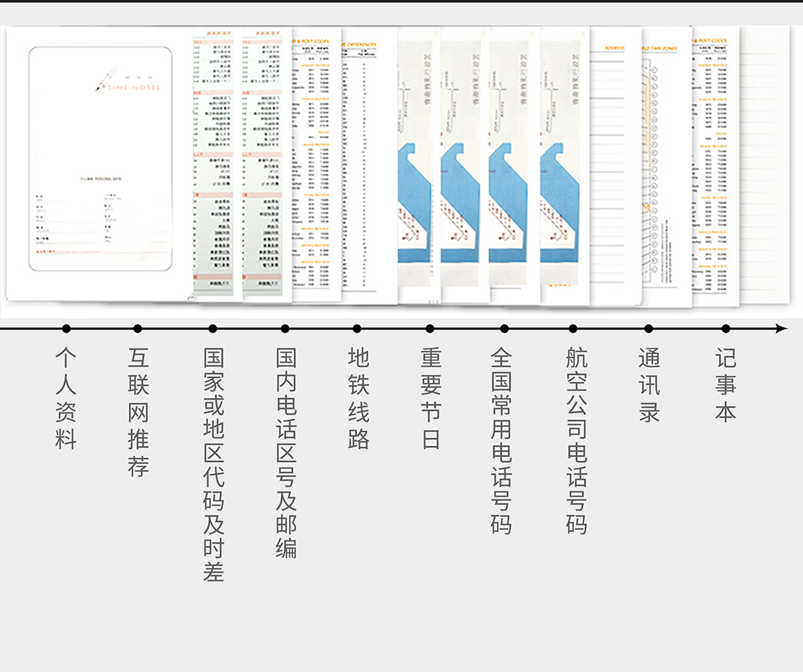This screenshot has width=803, height=672.
Task: Click the dot above 国家或地区代码及时差
Action: click(213, 329)
